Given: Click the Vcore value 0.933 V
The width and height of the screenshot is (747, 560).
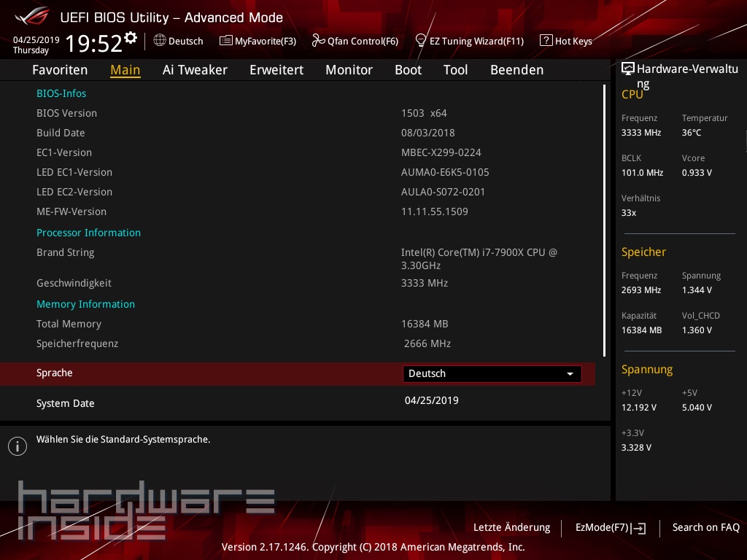Looking at the screenshot, I should (x=697, y=173).
